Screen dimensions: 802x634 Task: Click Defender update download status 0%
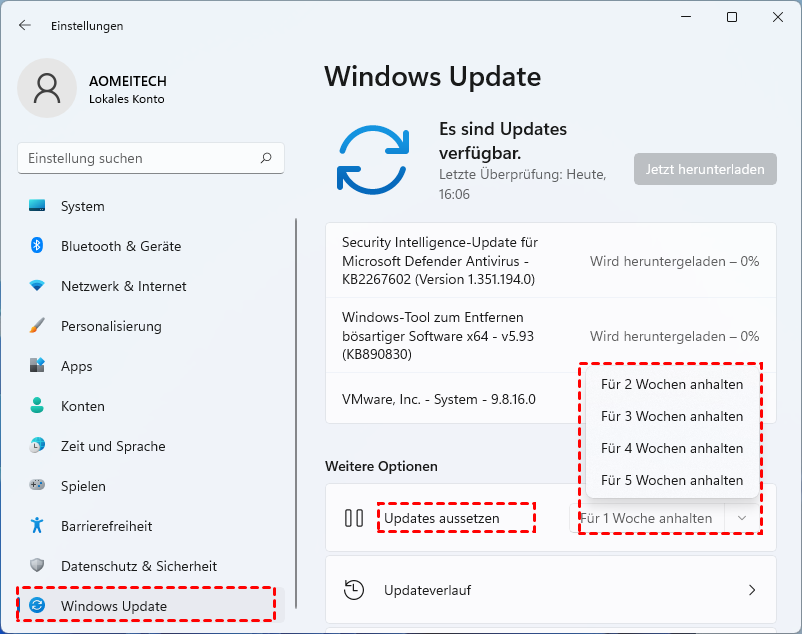(x=674, y=261)
